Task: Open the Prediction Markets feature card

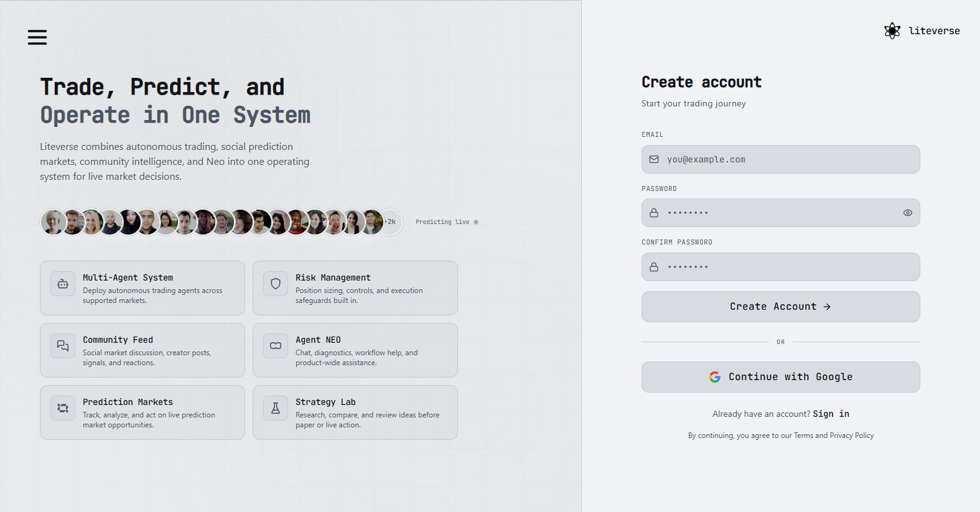Action: coord(142,412)
